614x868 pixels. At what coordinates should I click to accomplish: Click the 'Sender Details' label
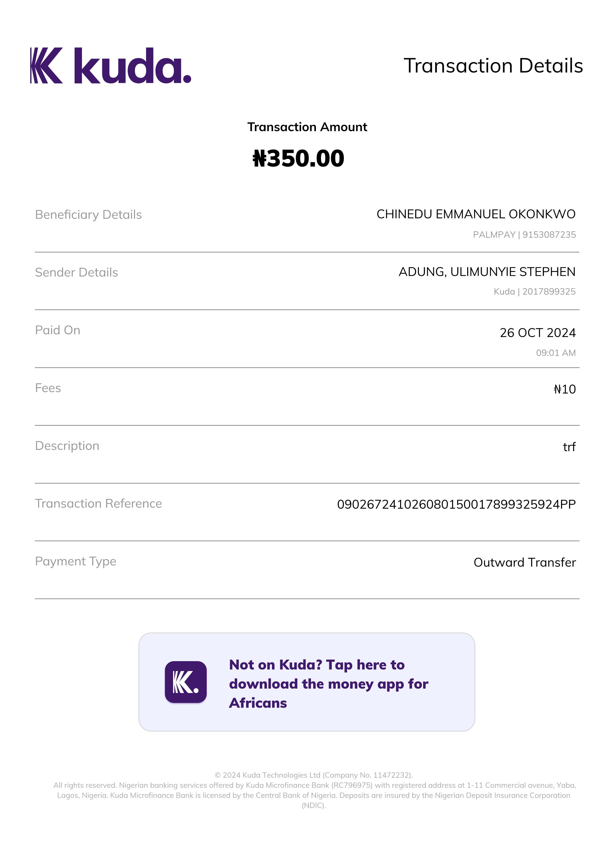click(x=77, y=272)
